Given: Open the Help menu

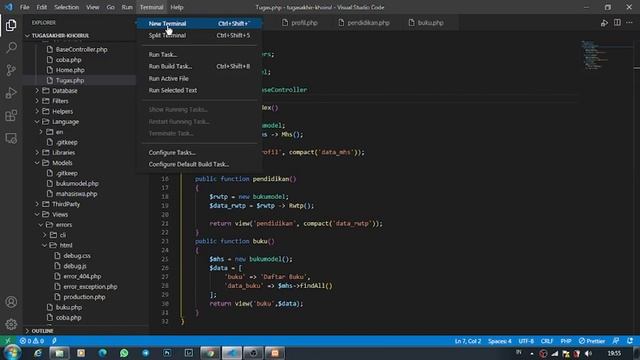Looking at the screenshot, I should (177, 7).
